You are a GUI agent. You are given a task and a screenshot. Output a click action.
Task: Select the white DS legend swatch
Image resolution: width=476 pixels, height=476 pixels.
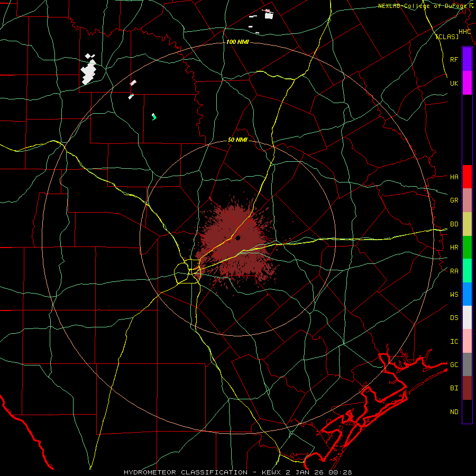[467, 317]
